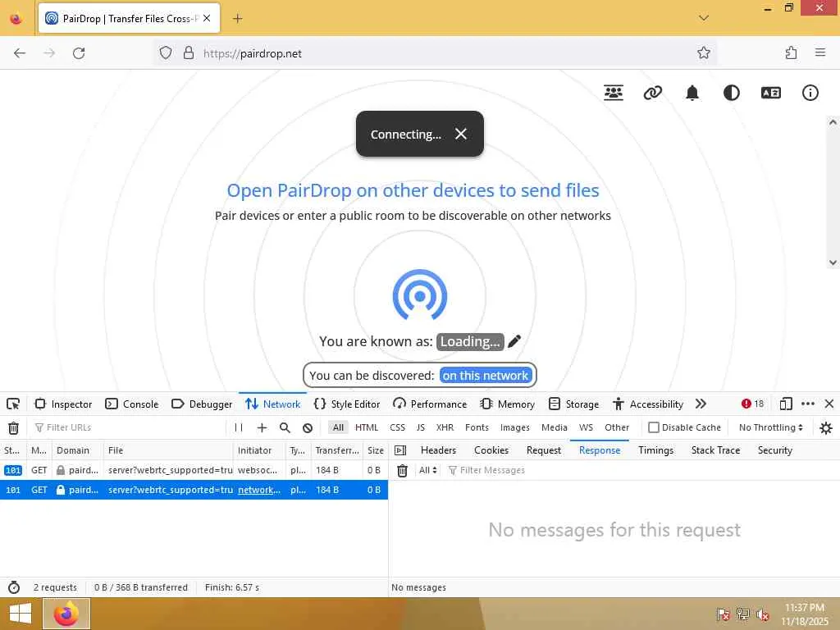
Task: Click the PairDrop center logo icon
Action: pyautogui.click(x=420, y=295)
